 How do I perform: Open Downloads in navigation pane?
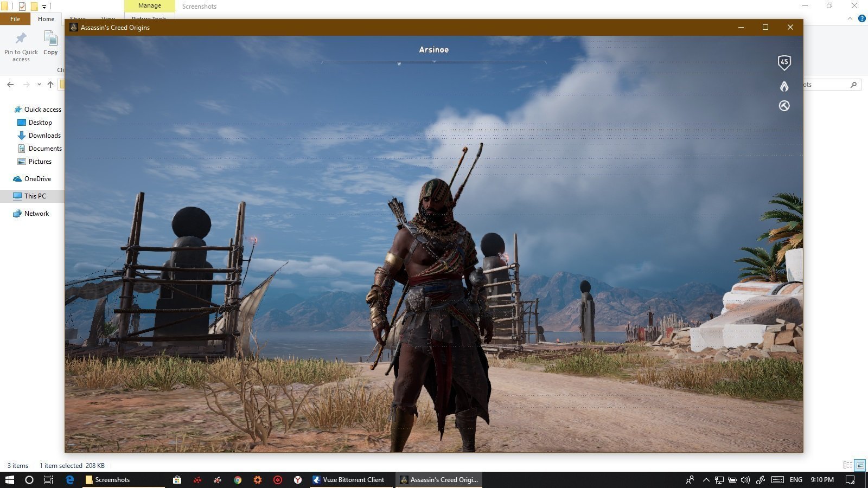39,136
